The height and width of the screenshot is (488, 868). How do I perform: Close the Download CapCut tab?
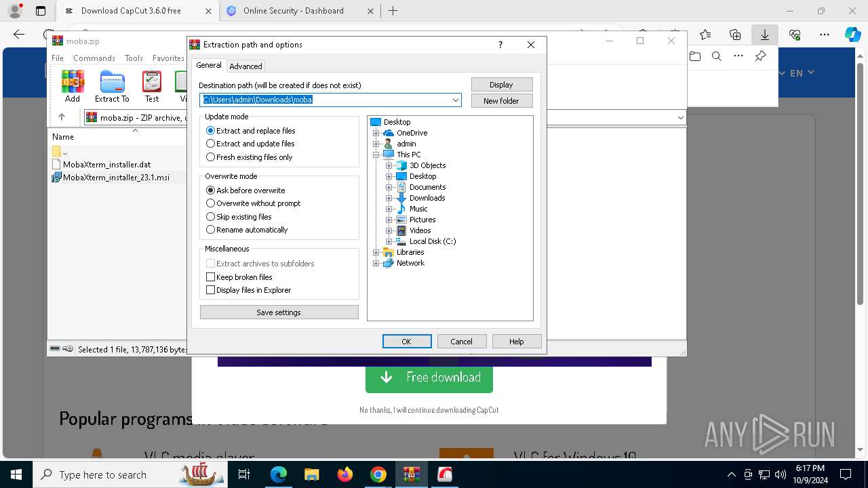tap(208, 11)
